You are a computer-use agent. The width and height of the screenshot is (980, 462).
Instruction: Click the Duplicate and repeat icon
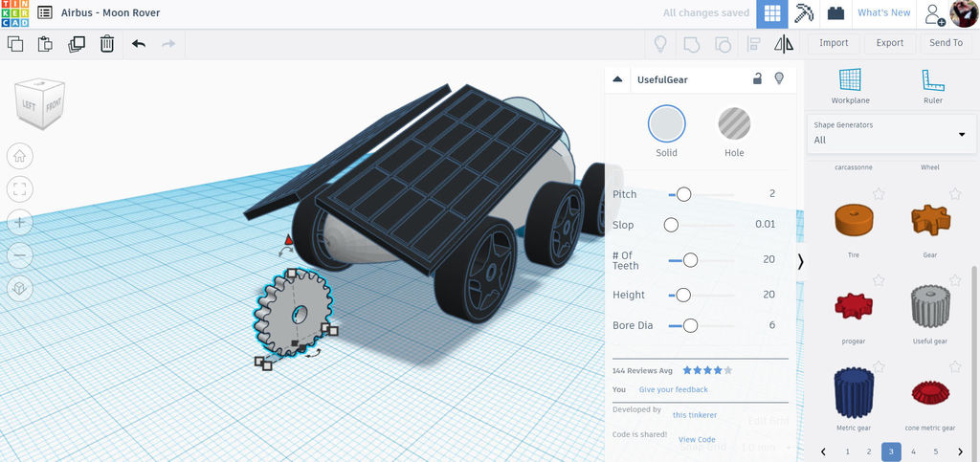coord(77,44)
